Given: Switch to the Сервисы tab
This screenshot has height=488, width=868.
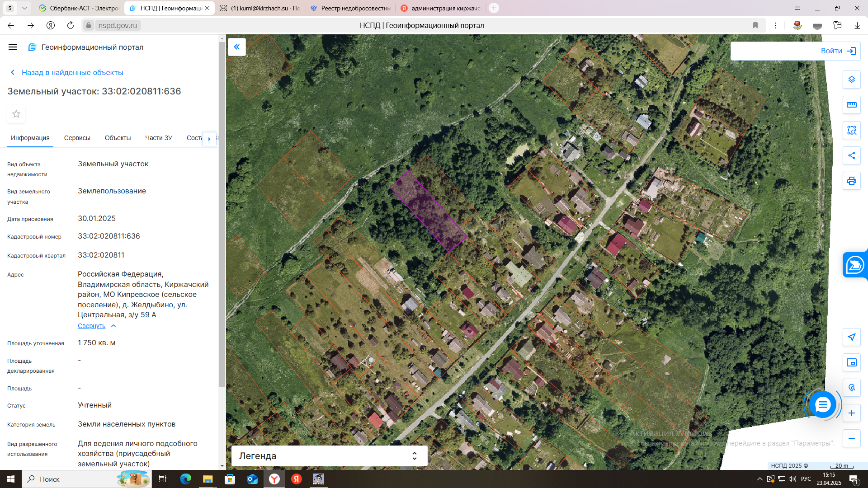Looking at the screenshot, I should 77,138.
